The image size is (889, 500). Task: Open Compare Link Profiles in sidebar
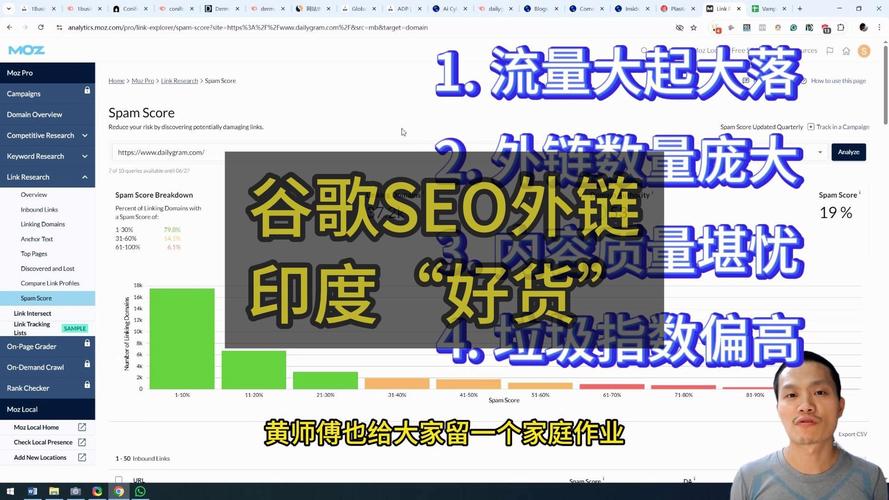(50, 283)
